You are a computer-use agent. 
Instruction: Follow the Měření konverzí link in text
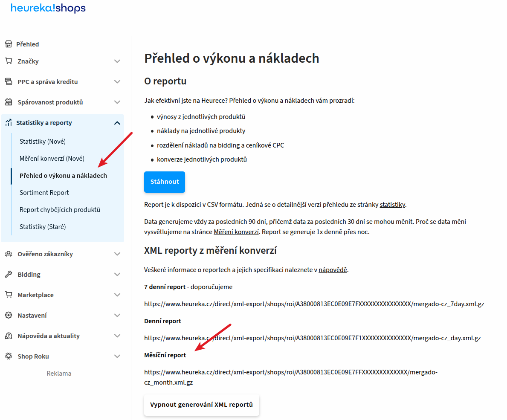[x=236, y=232]
